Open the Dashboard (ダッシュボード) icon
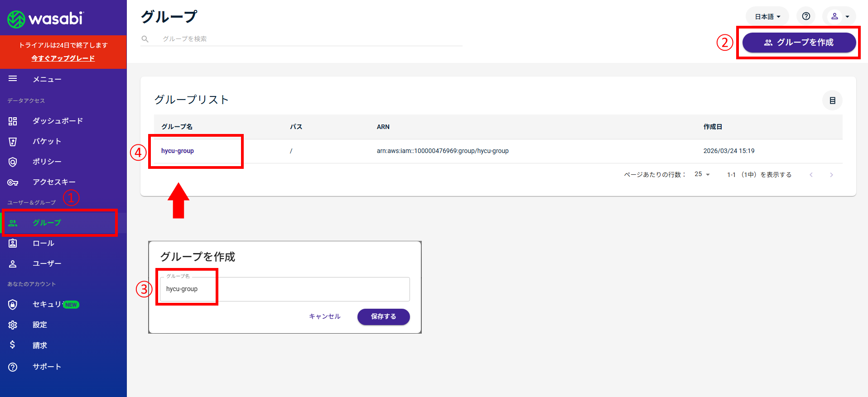Image resolution: width=868 pixels, height=397 pixels. pos(13,121)
